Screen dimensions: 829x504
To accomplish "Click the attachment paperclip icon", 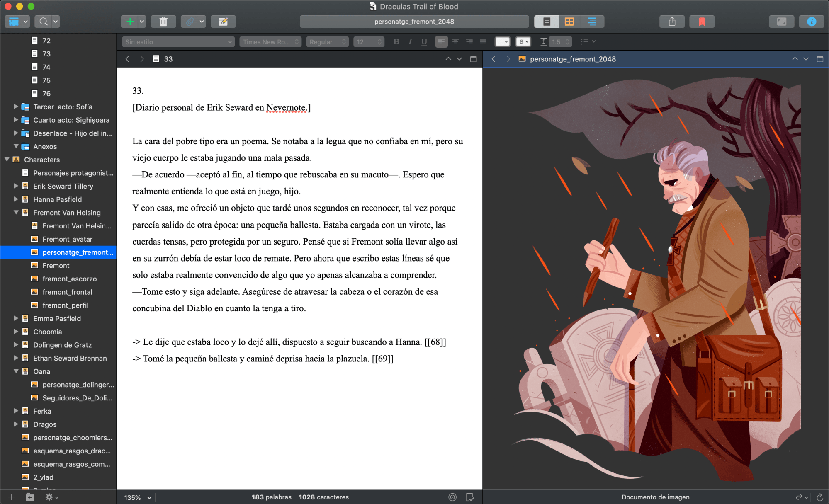I will coord(190,22).
